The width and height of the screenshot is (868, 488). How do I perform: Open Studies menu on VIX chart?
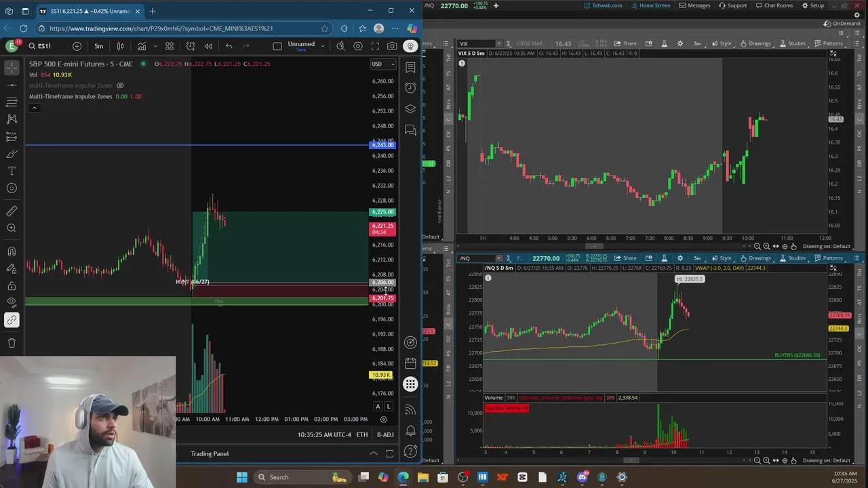[792, 43]
